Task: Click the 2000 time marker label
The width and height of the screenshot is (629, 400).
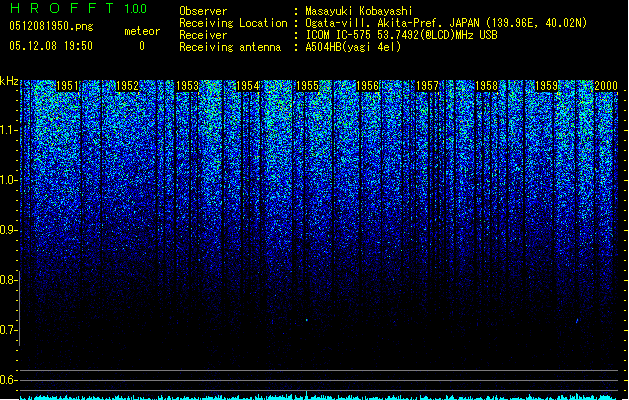Action: pyautogui.click(x=606, y=86)
